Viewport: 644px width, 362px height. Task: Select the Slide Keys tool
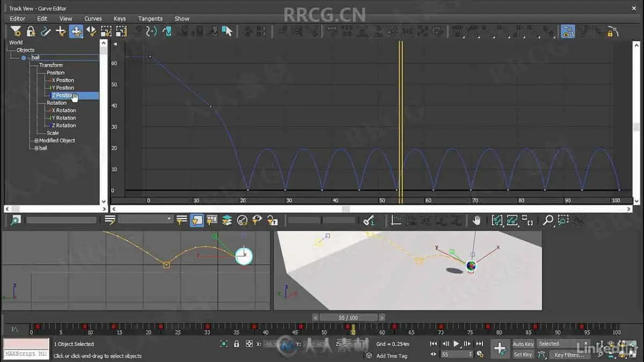[91, 31]
